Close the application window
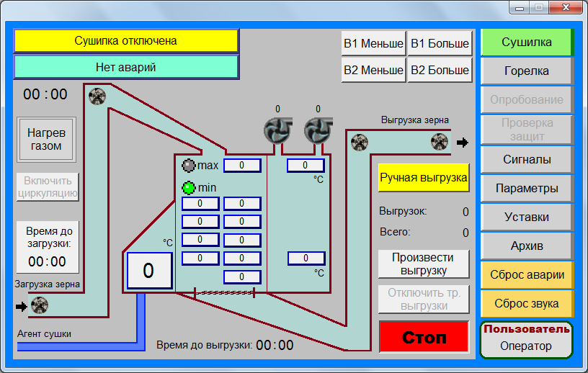588x373 pixels. click(x=566, y=7)
